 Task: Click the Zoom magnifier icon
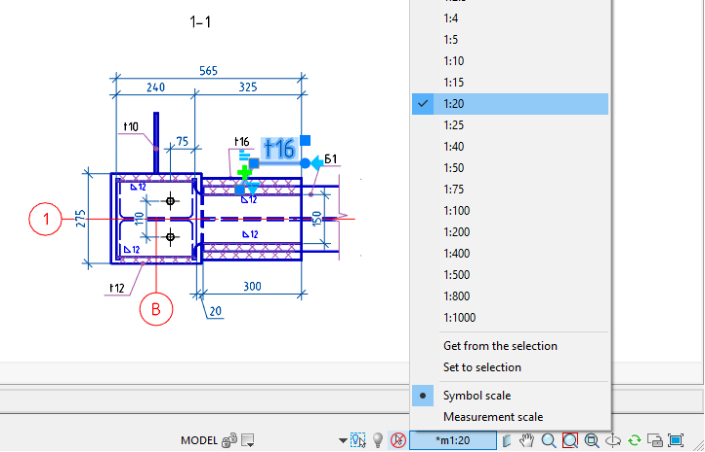click(x=549, y=440)
